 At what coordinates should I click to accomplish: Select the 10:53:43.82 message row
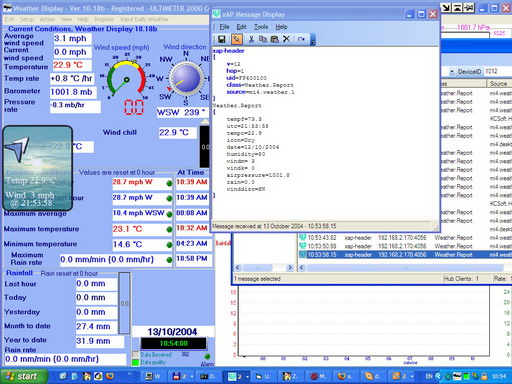405,238
